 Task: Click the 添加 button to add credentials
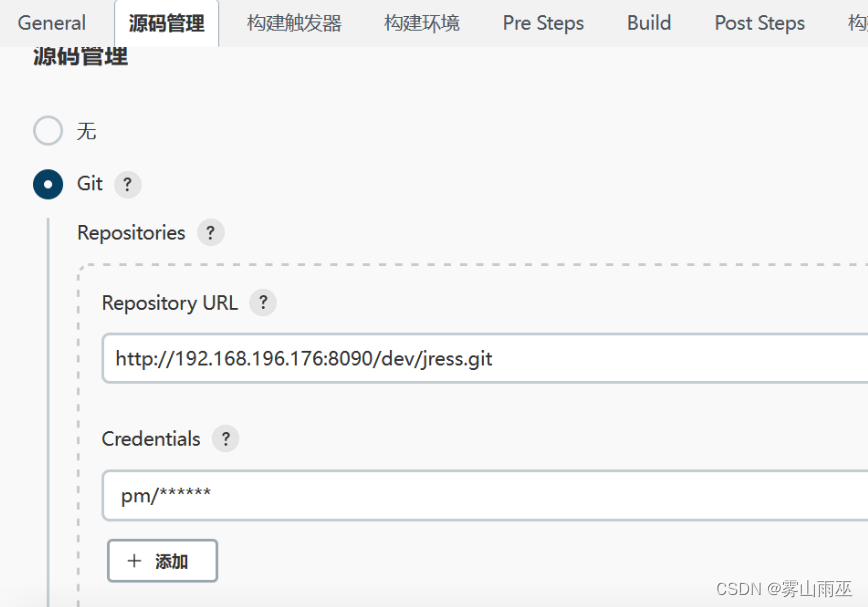(162, 561)
